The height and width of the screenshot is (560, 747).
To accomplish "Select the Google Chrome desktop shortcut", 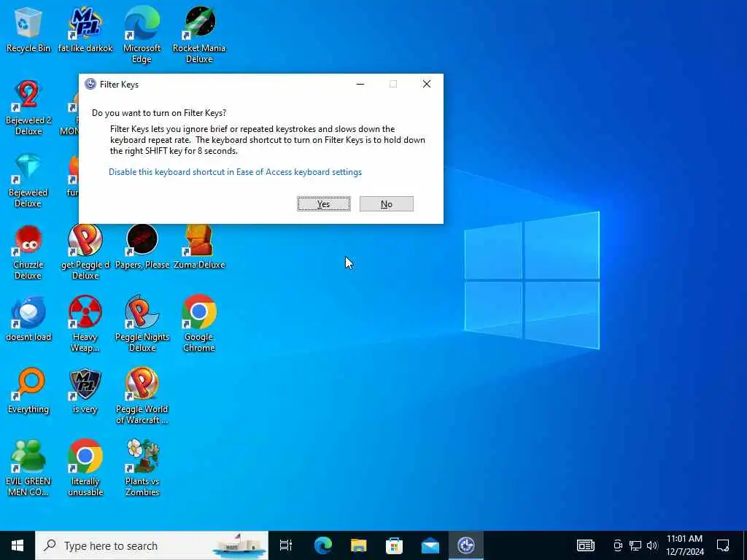I will coord(199,324).
